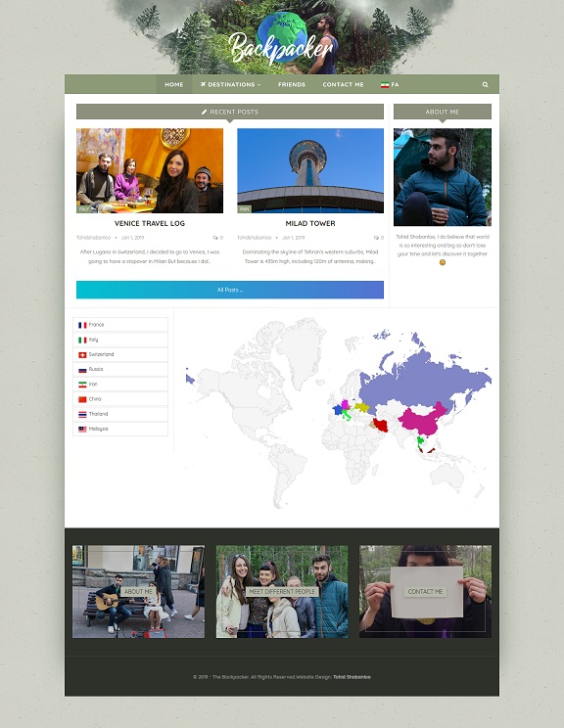The width and height of the screenshot is (564, 728).
Task: Click China's magenta region on the map
Action: 422,419
